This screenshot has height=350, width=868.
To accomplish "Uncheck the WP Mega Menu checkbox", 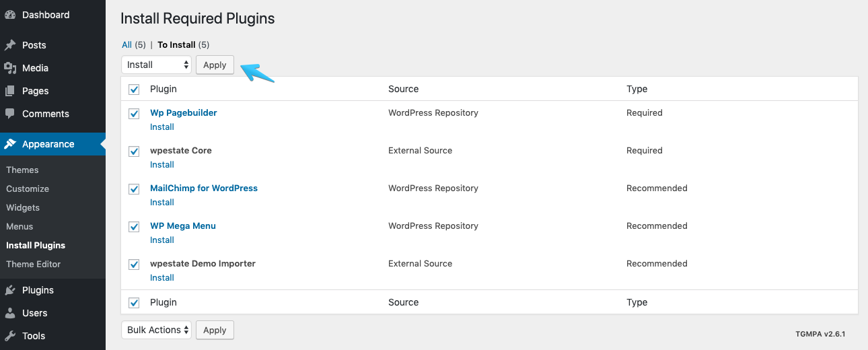I will tap(134, 227).
